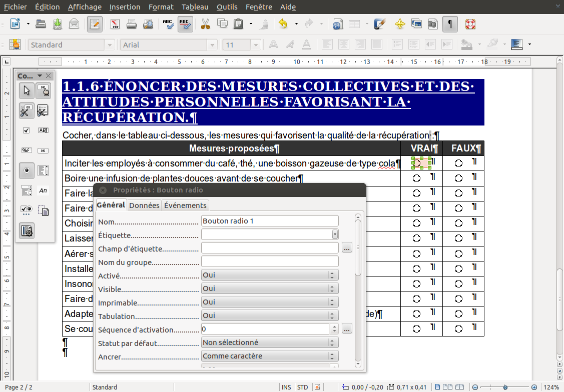Select the Check Box control tool
Viewport: 564px width, 392px height.
tap(27, 130)
